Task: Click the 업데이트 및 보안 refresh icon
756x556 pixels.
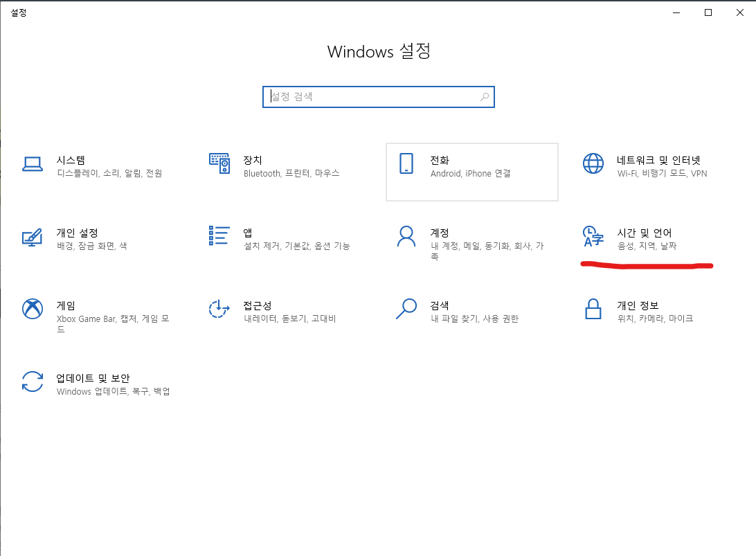Action: click(33, 382)
